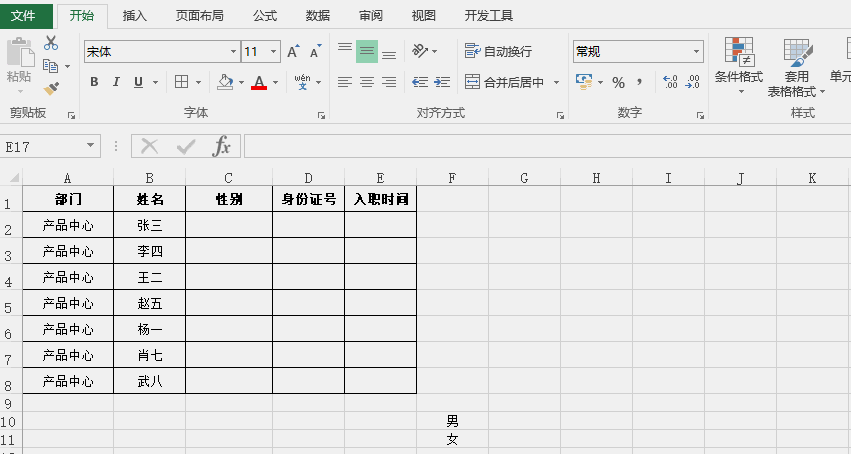Select the 身份证号 header cell
The width and height of the screenshot is (851, 454).
308,199
